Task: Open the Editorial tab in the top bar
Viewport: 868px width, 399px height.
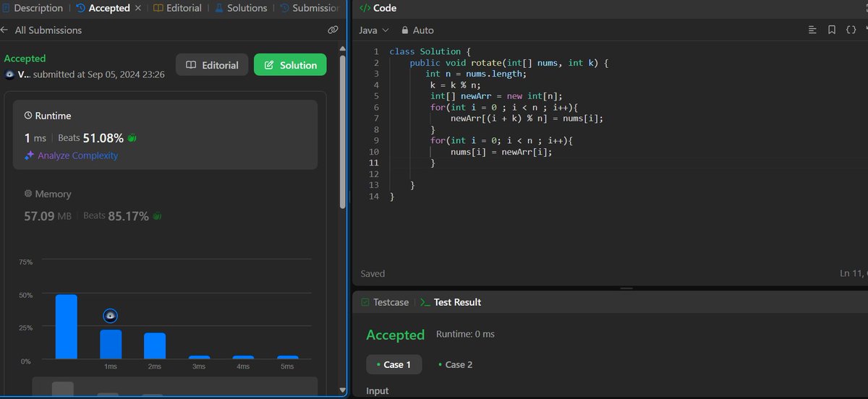Action: (x=177, y=8)
